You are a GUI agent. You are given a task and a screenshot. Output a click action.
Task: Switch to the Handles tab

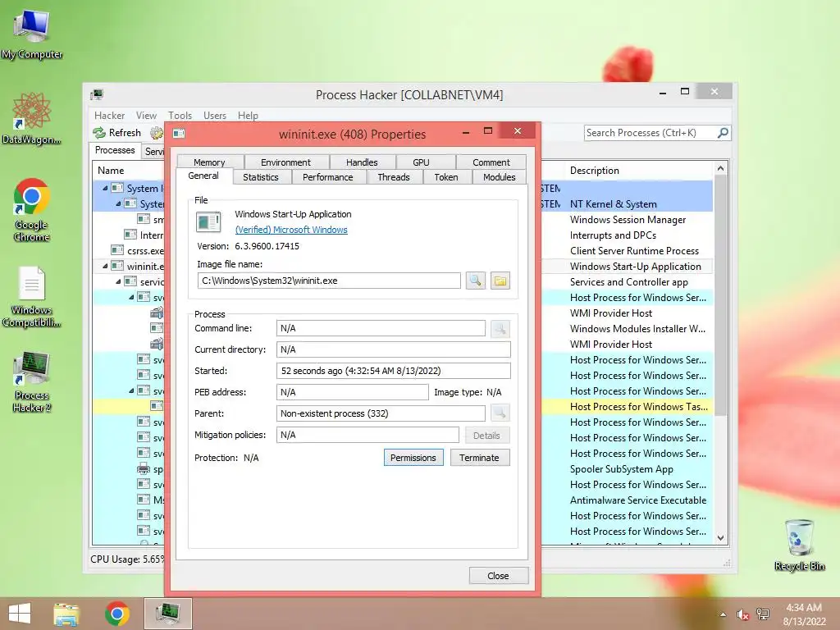coord(362,162)
